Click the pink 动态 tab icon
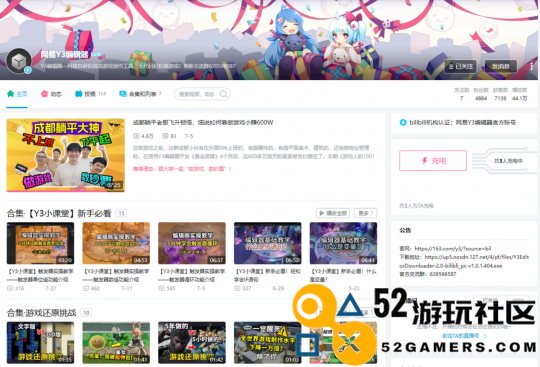540x367 pixels. click(44, 94)
